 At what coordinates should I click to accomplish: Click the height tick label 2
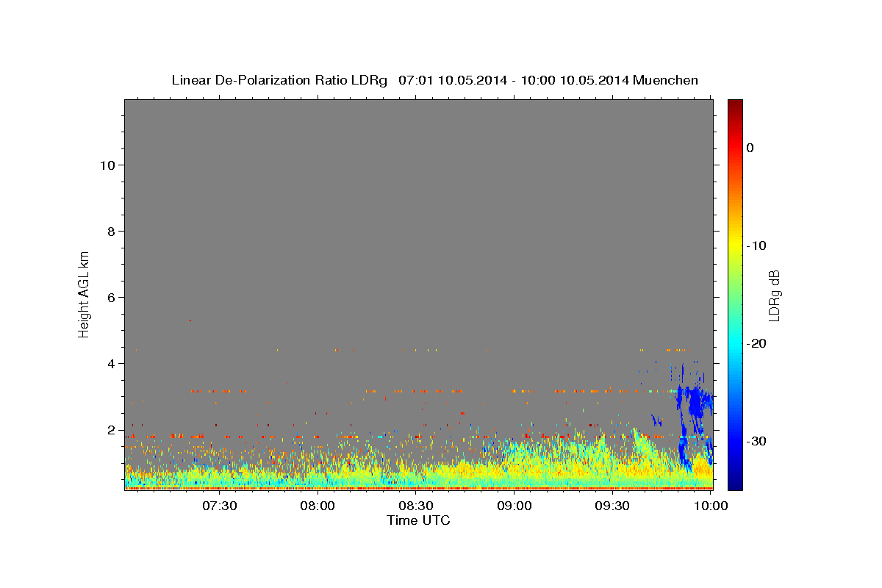pos(110,430)
